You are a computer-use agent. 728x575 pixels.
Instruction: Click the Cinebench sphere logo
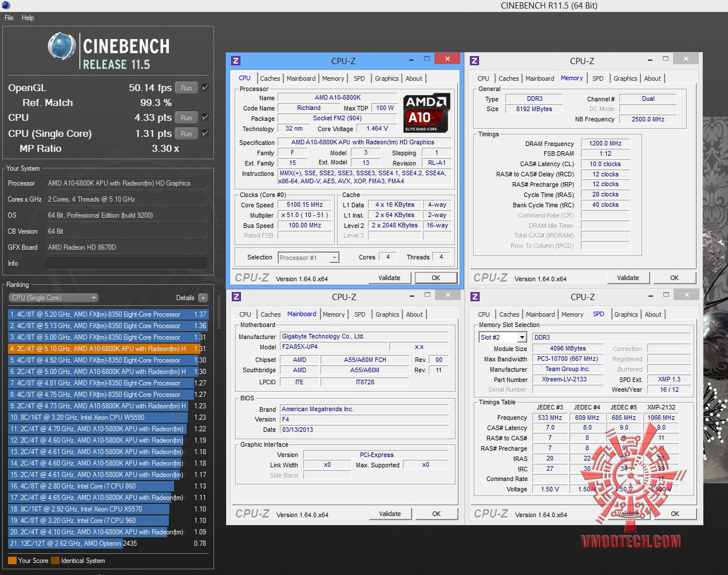click(x=62, y=46)
